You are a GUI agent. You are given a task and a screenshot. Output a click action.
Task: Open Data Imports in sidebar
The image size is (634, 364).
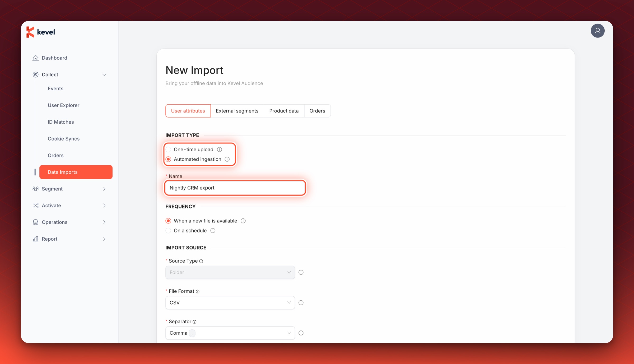(76, 172)
